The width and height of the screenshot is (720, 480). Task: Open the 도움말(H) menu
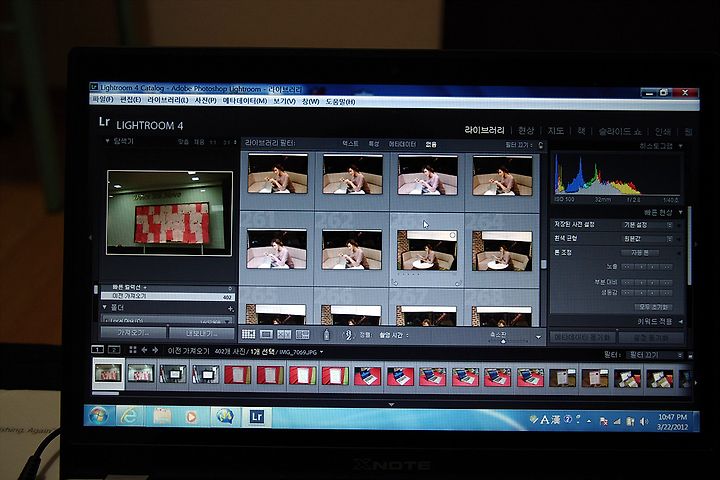[340, 102]
